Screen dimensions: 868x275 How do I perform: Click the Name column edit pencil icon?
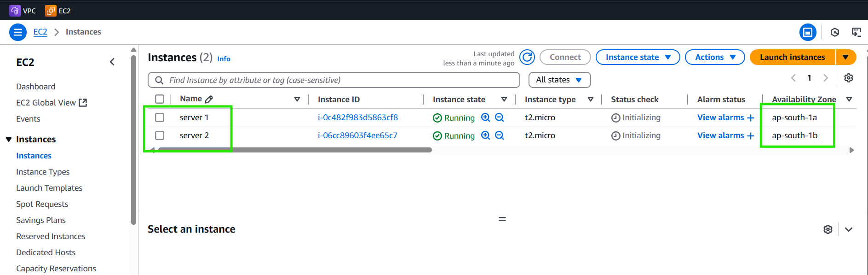pyautogui.click(x=209, y=99)
